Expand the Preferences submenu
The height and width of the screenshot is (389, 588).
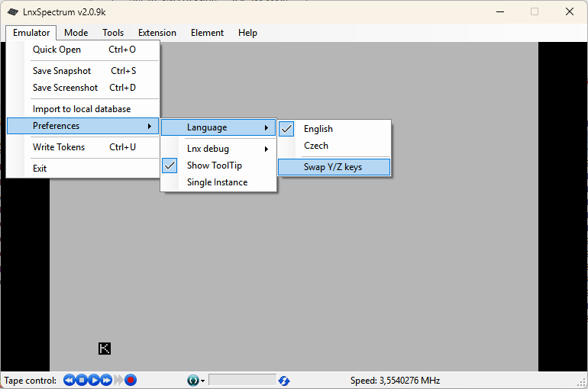[83, 126]
